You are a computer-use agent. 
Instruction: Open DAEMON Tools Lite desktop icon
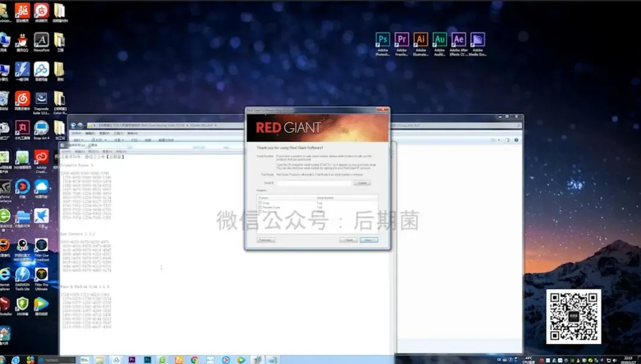tap(22, 279)
